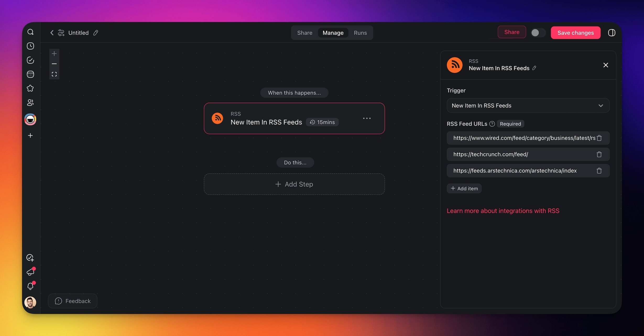This screenshot has width=644, height=336.
Task: Open the RSS step three-dot menu
Action: (367, 118)
